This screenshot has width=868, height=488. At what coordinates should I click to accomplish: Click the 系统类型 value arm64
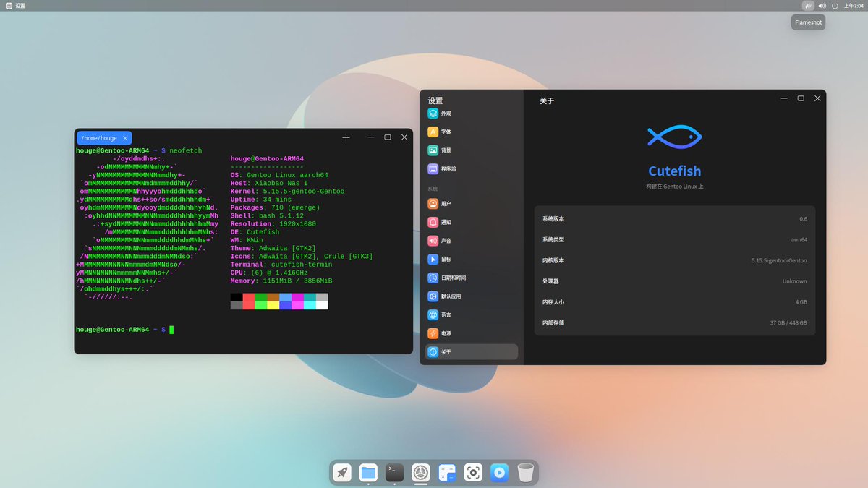[x=799, y=239]
